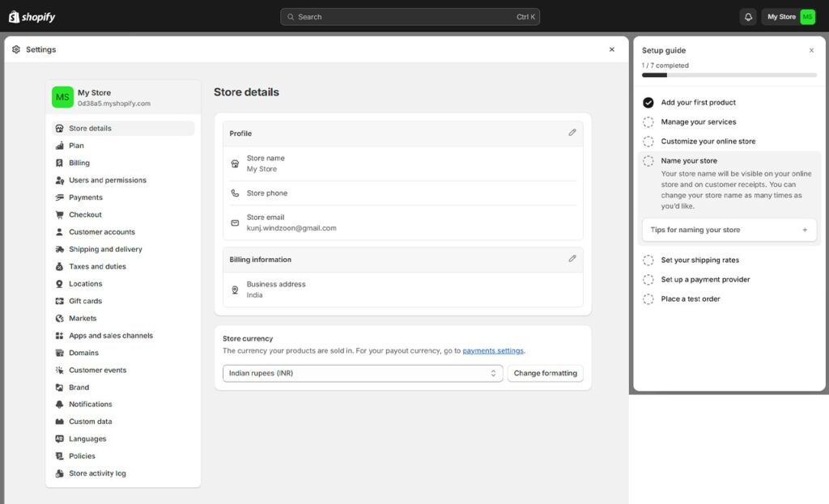
Task: Click the Notifications sidebar bell icon
Action: 59,404
